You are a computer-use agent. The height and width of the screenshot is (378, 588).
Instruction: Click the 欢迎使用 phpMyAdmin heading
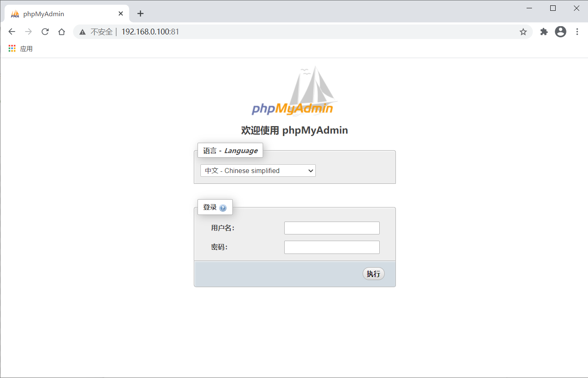click(295, 130)
